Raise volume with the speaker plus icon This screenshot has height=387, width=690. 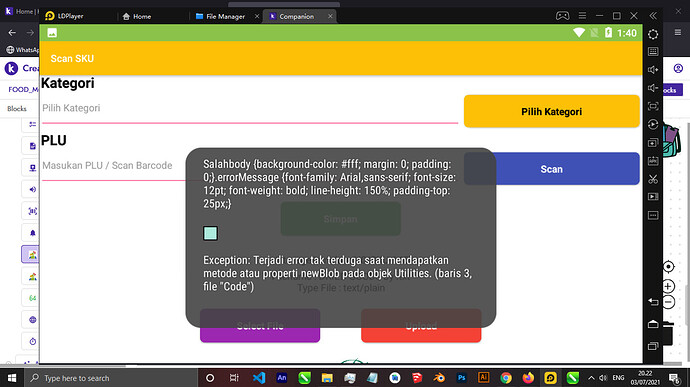[653, 70]
